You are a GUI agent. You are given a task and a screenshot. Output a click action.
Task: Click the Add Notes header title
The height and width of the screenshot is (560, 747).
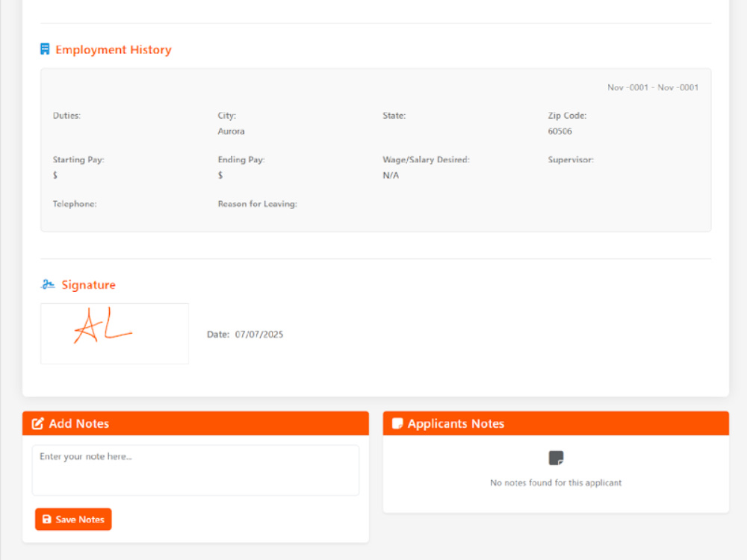pyautogui.click(x=79, y=423)
